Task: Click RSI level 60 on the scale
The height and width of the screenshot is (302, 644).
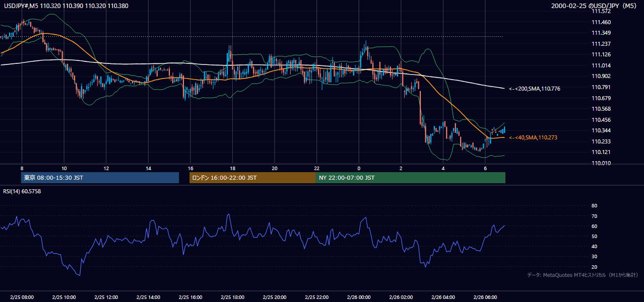Action: point(594,226)
